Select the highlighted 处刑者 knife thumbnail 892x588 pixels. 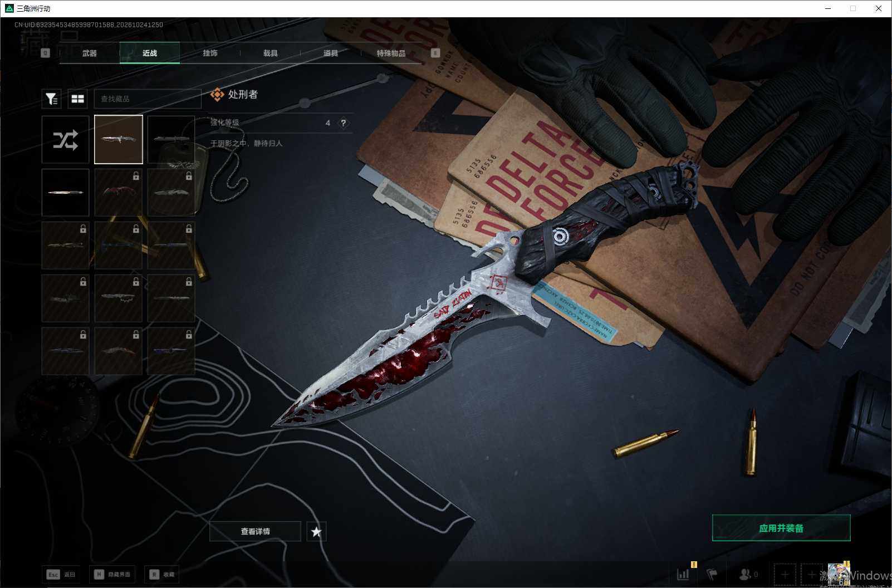[119, 140]
